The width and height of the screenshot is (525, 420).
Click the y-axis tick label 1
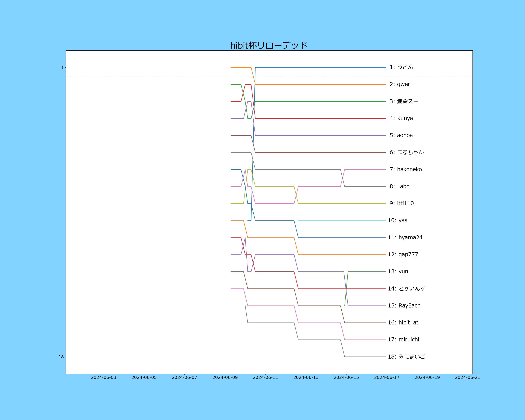(62, 68)
